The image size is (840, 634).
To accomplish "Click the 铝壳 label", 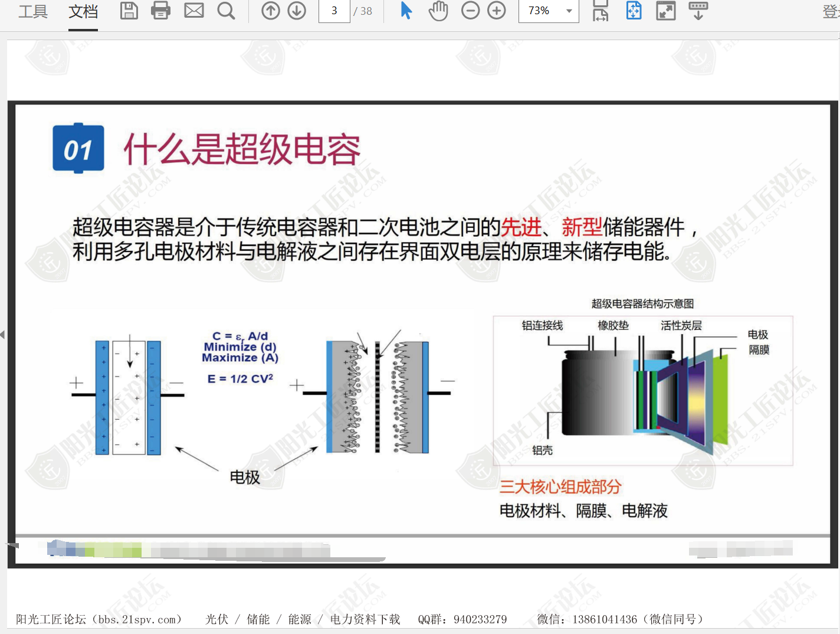I will tap(542, 450).
